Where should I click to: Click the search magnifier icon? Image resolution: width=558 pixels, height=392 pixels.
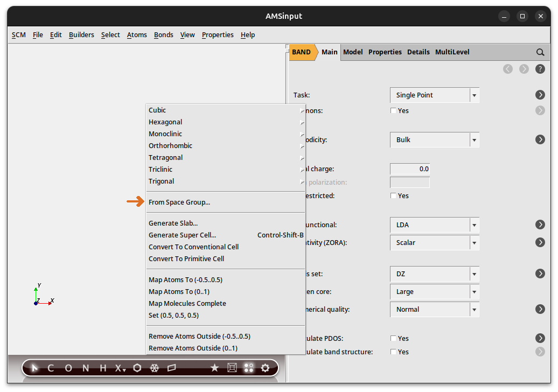(x=540, y=52)
